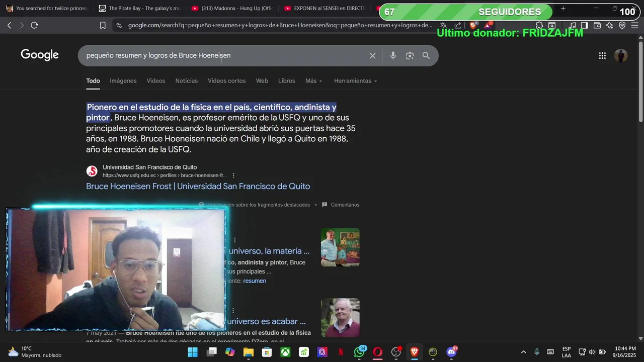Switch to the Web tab
This screenshot has width=644, height=362.
262,81
